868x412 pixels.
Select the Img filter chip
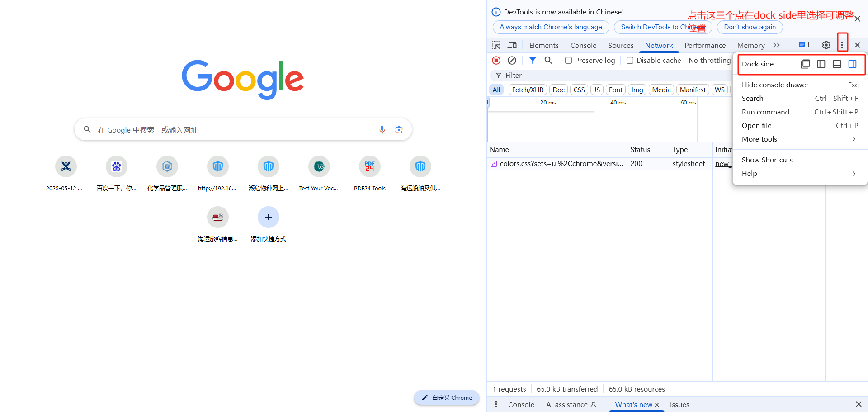[x=637, y=90]
